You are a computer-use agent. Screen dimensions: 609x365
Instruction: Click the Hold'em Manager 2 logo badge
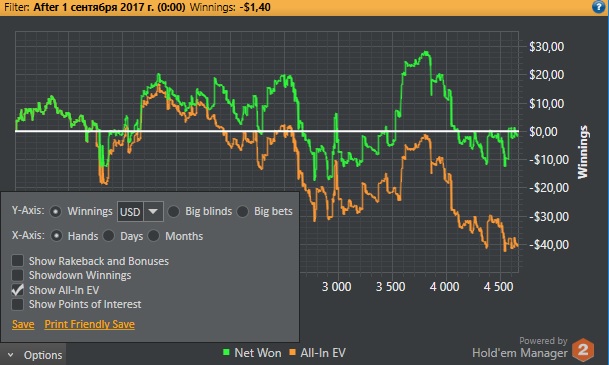(583, 350)
